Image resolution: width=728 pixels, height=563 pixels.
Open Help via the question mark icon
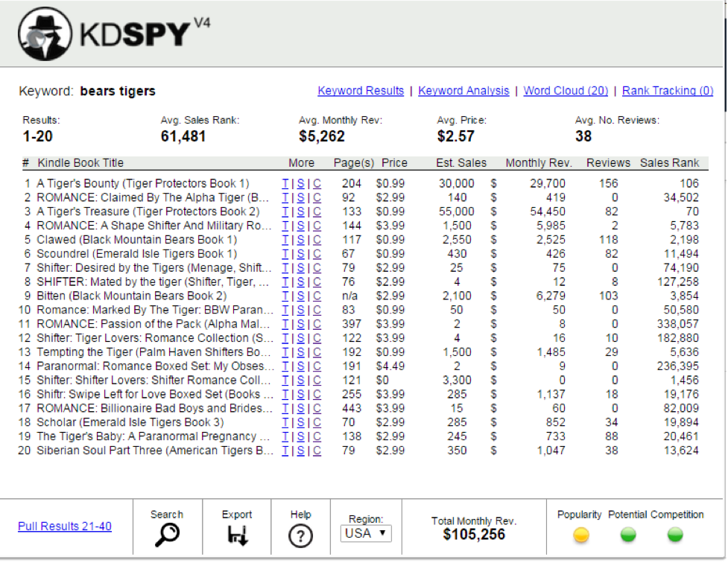pyautogui.click(x=300, y=536)
